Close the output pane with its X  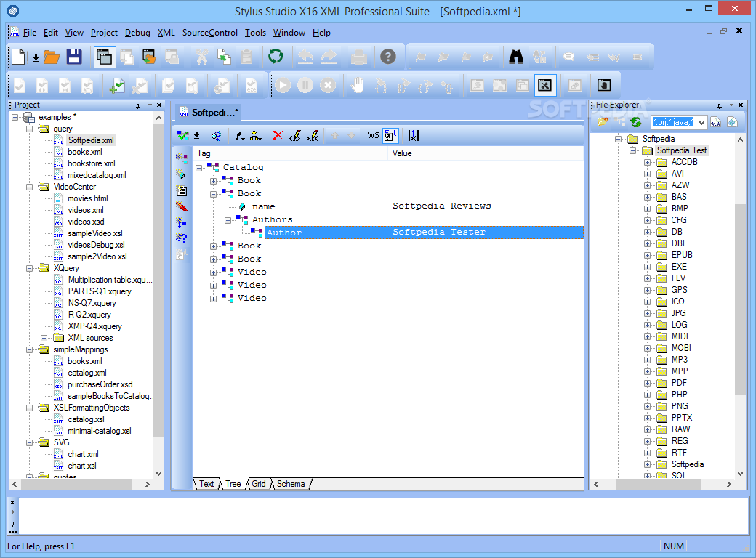click(x=12, y=503)
